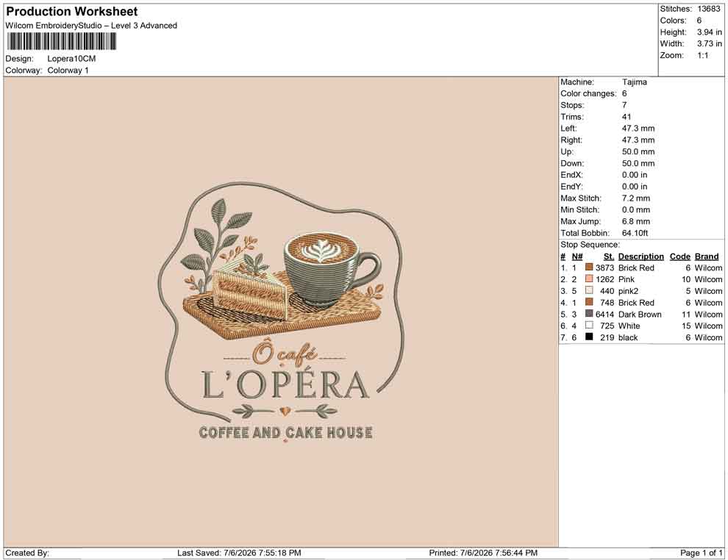This screenshot has width=728, height=560.
Task: Click the Max Jump value 6.8 mm
Action: (636, 221)
